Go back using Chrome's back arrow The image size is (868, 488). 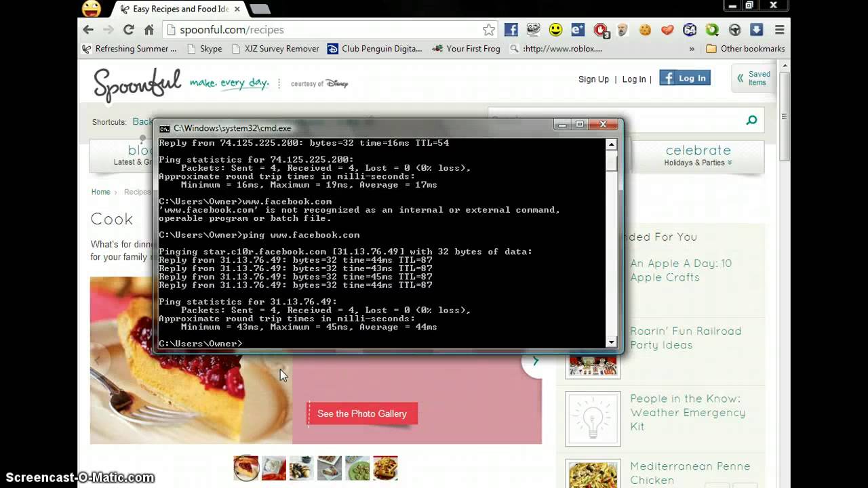coord(88,30)
